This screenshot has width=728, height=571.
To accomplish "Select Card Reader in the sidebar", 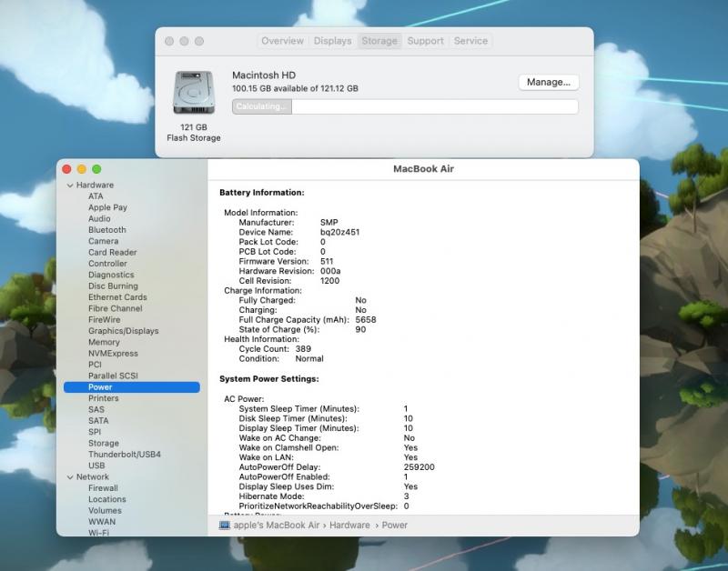I will pyautogui.click(x=112, y=253).
